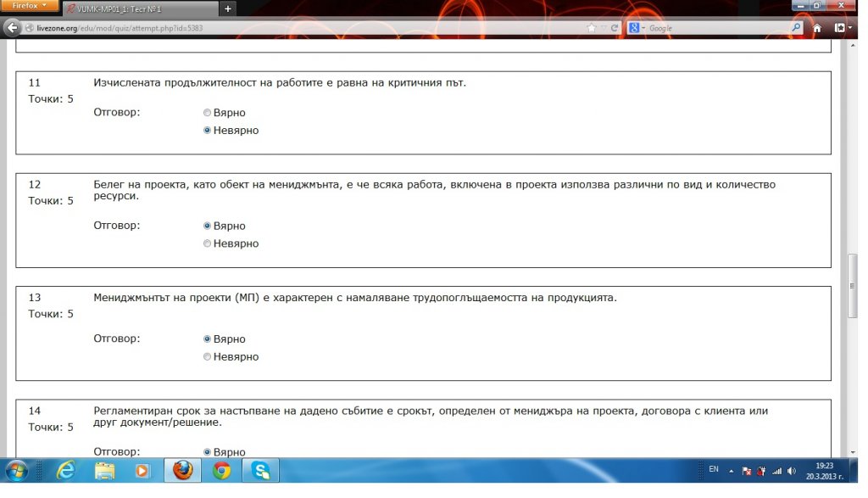The height and width of the screenshot is (498, 868).
Task: Click the question number 12
Action: [34, 184]
